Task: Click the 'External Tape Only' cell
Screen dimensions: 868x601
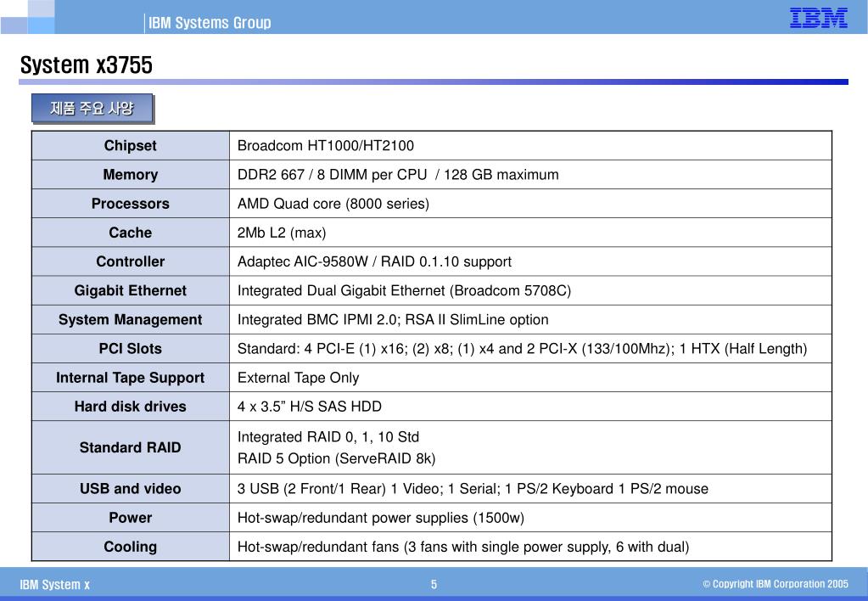Action: 531,377
